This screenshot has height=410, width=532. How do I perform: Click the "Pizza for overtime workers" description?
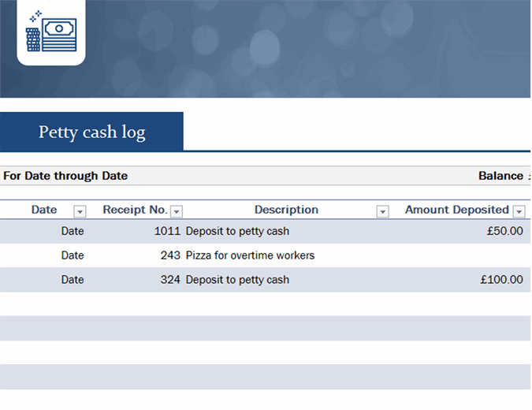250,255
